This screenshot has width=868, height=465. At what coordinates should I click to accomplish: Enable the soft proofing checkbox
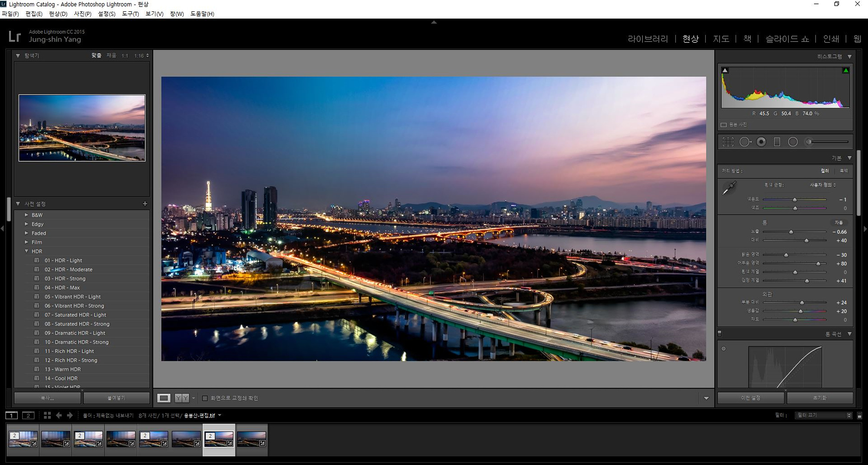point(205,398)
